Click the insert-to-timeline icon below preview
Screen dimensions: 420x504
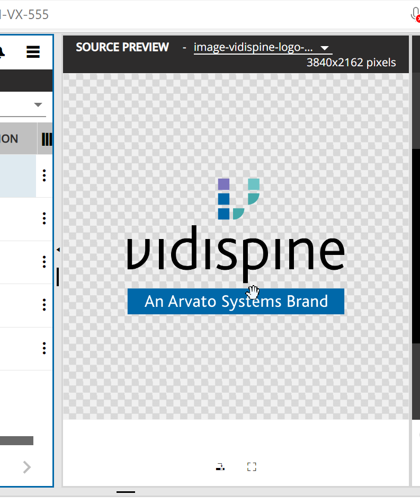point(220,467)
